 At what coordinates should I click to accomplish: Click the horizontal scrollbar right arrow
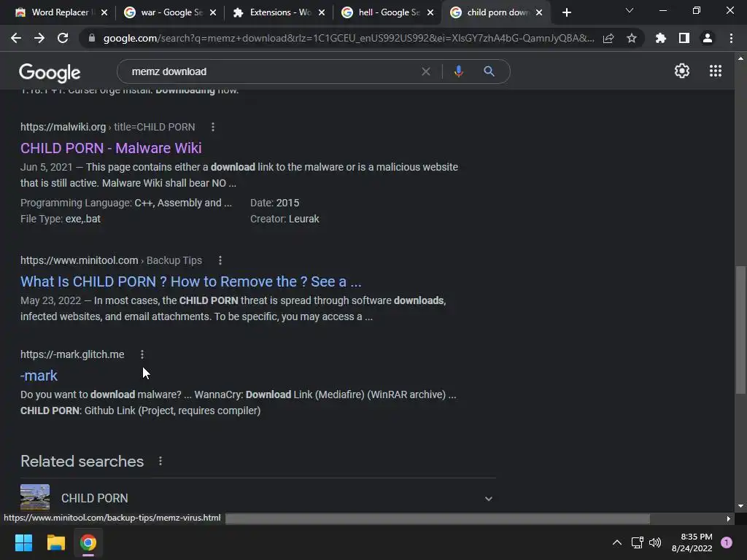point(729,518)
